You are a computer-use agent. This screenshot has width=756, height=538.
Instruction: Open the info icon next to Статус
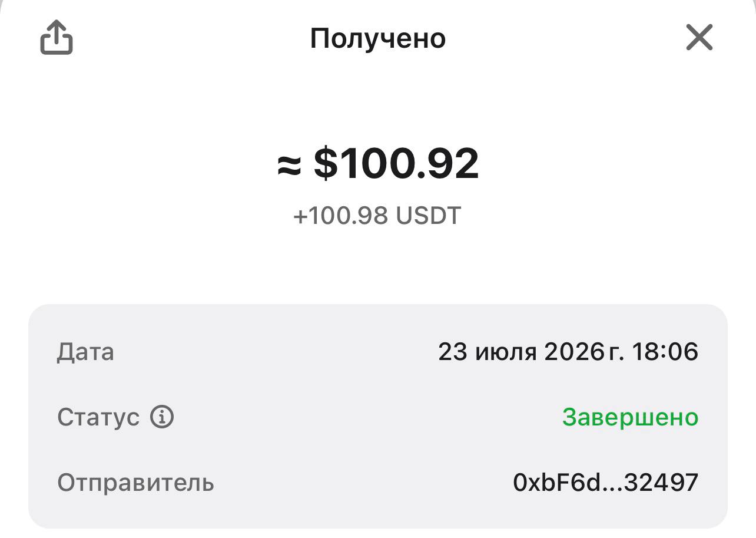(162, 417)
